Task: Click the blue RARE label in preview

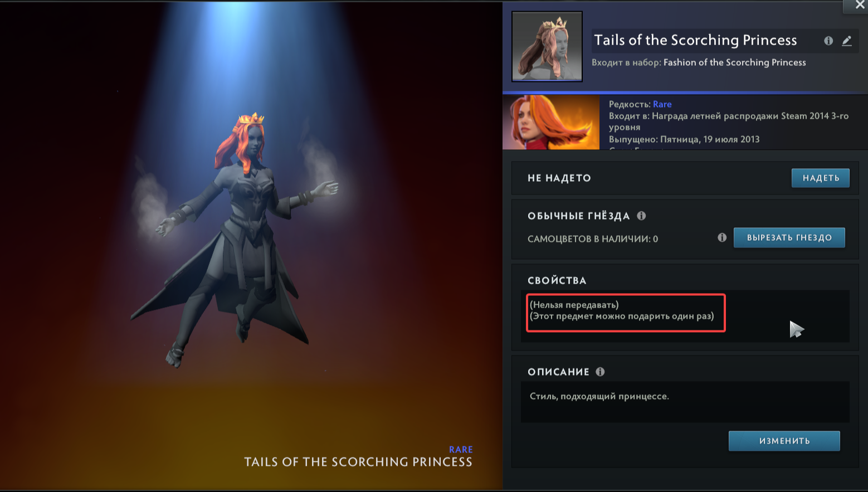Action: click(x=461, y=450)
